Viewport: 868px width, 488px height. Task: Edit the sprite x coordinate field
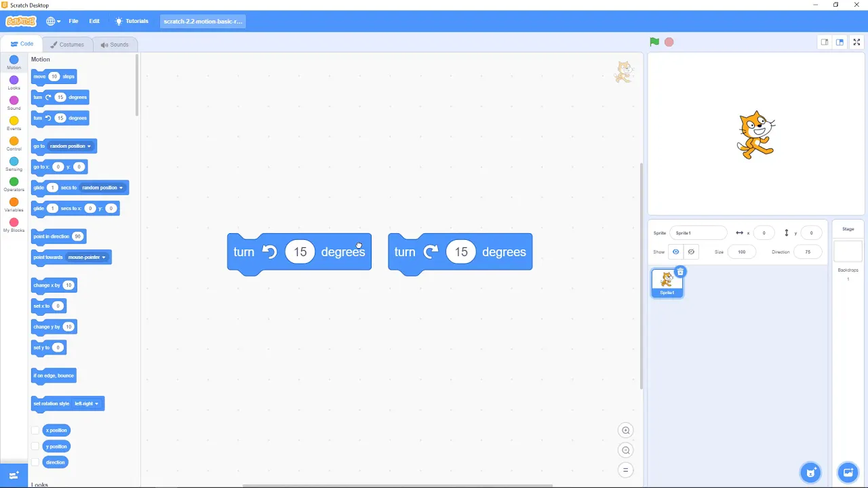pos(764,233)
